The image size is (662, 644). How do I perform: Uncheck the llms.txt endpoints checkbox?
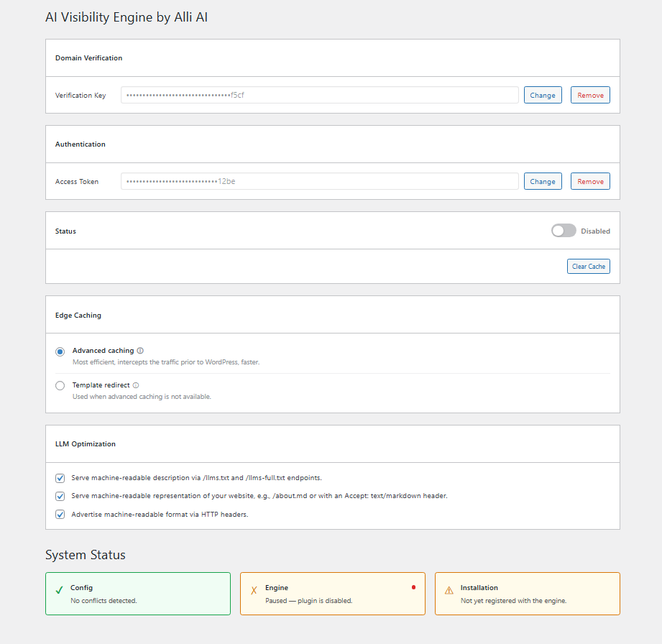pos(60,478)
